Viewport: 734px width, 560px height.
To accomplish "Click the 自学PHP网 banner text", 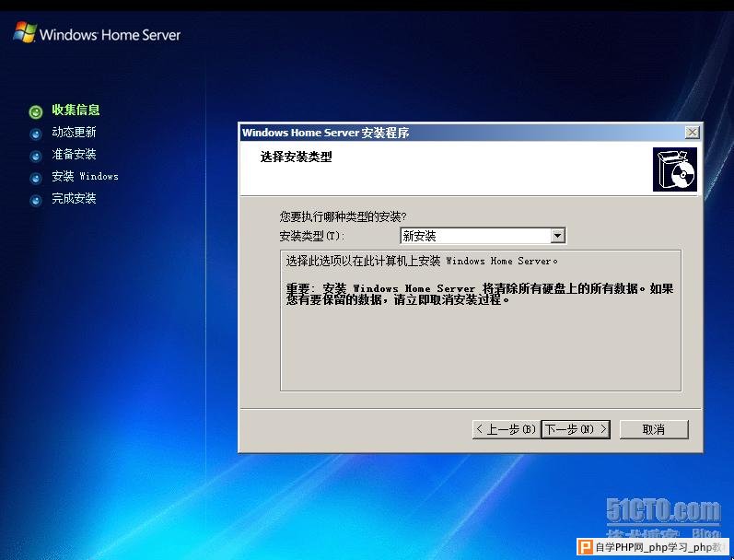I will pyautogui.click(x=658, y=547).
